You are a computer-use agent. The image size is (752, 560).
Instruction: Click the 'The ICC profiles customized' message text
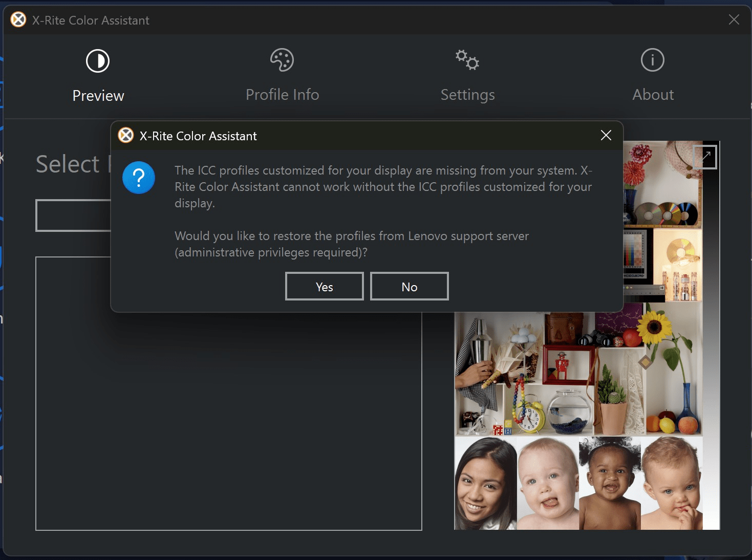(x=383, y=187)
